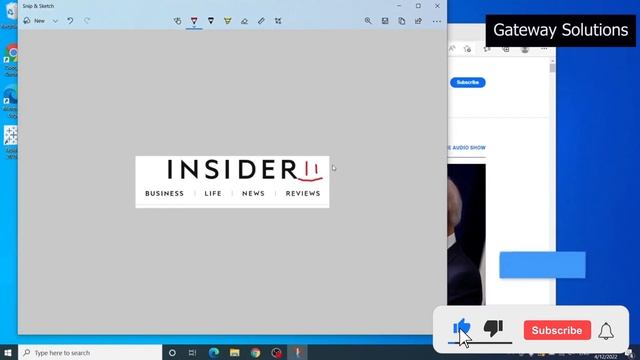Click the New snip button
640x360 pixels.
click(34, 21)
